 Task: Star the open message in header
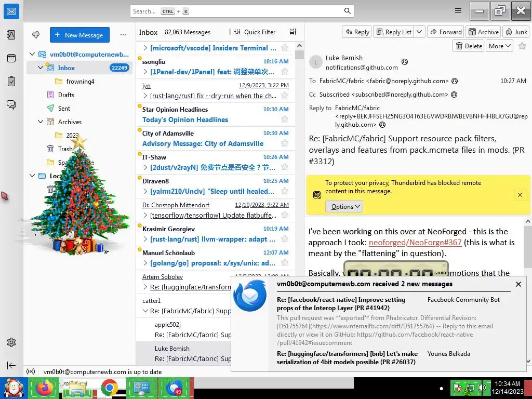tap(522, 46)
